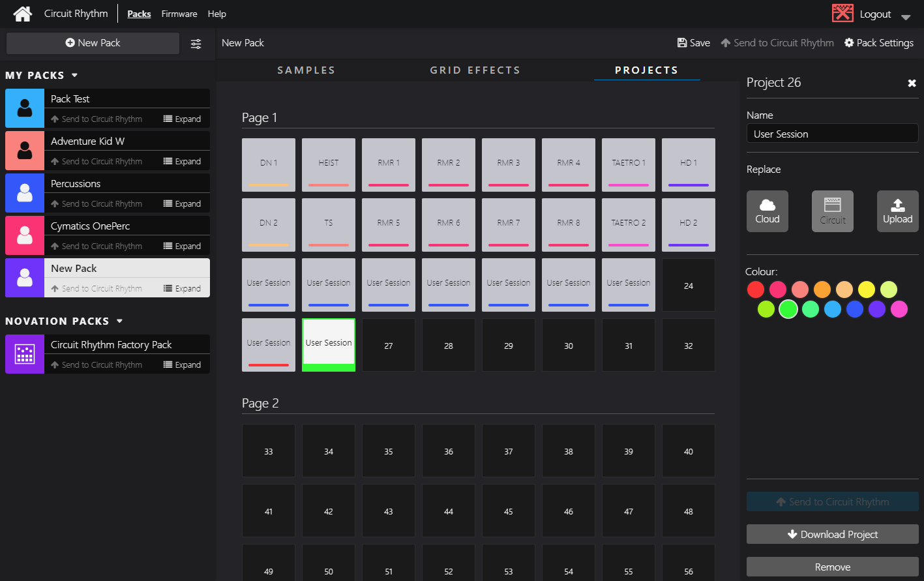Click the Logout circuit-board icon
The image size is (924, 581).
(x=842, y=12)
